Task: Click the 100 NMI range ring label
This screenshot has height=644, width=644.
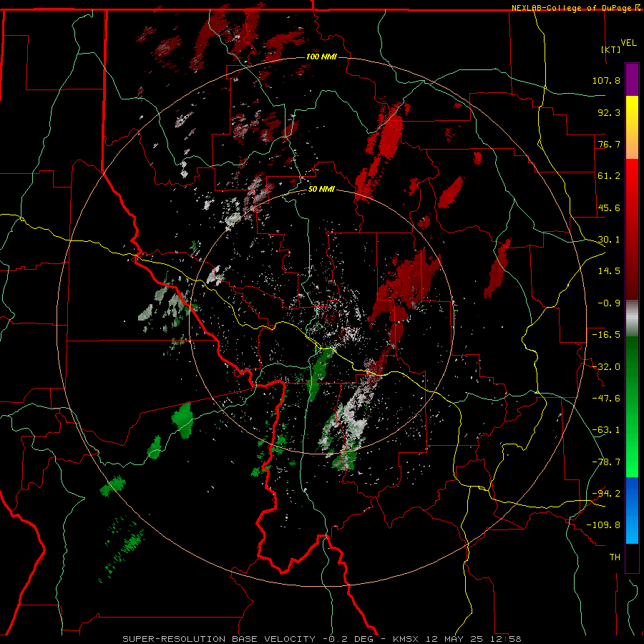Action: 321,57
